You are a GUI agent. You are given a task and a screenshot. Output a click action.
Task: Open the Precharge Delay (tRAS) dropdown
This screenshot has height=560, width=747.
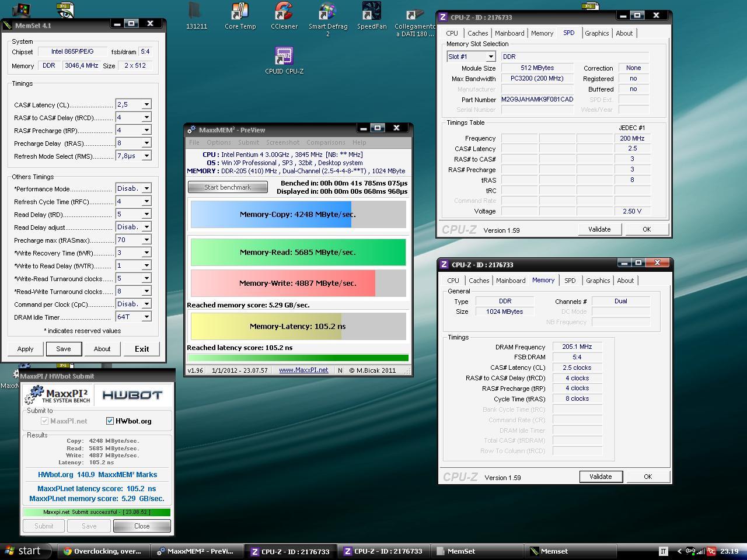coord(146,143)
